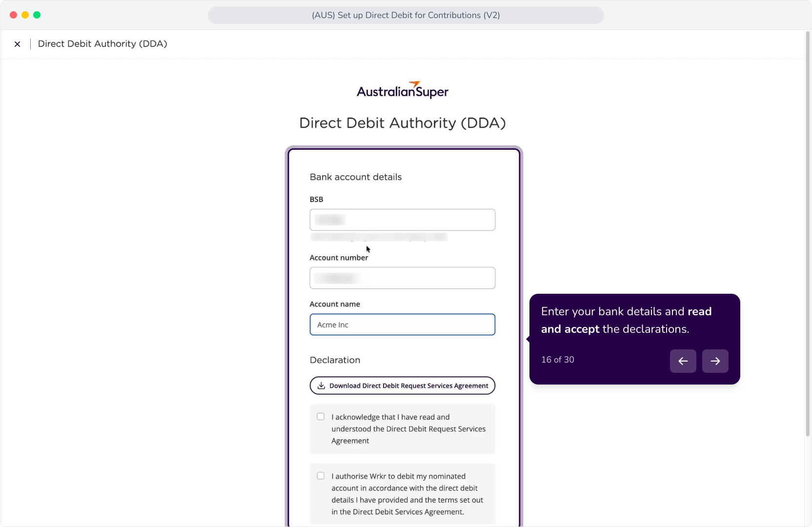The width and height of the screenshot is (812, 527).
Task: Click the Account name field with Acme Inc
Action: [403, 324]
